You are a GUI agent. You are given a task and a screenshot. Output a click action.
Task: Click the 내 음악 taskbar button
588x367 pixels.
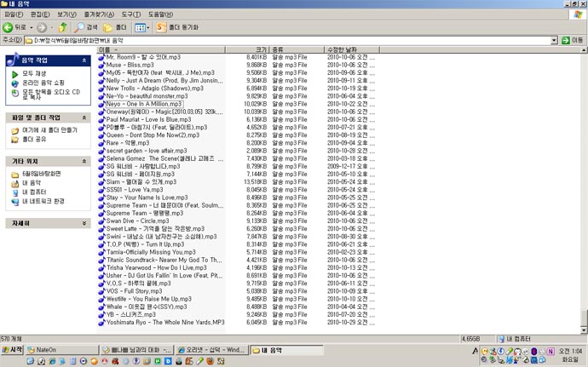click(x=287, y=350)
